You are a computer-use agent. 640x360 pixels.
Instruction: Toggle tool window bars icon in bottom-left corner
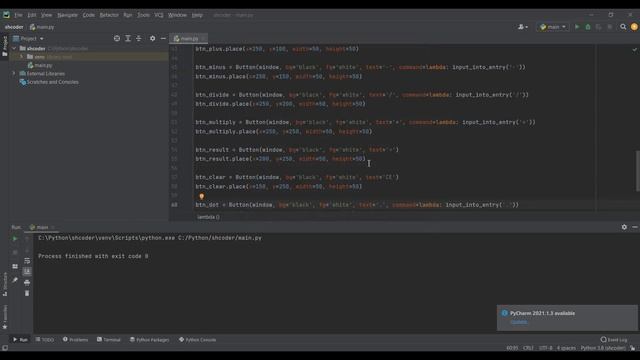(4, 348)
